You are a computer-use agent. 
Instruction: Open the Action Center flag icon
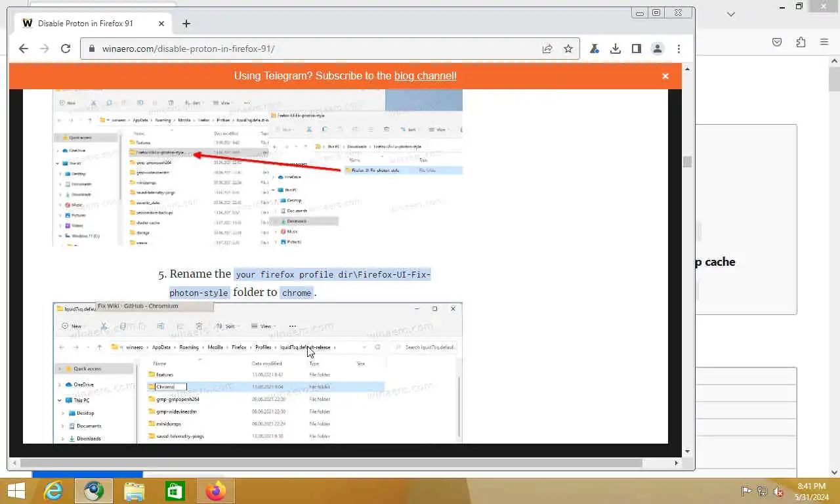coord(746,491)
